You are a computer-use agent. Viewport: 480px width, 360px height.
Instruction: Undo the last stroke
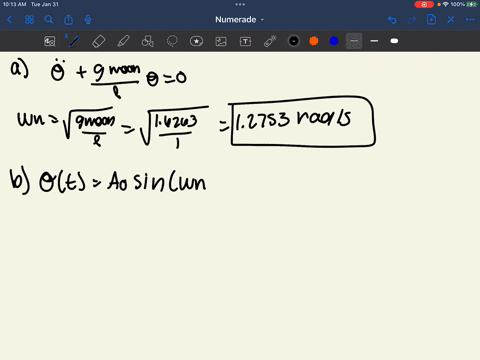click(392, 20)
